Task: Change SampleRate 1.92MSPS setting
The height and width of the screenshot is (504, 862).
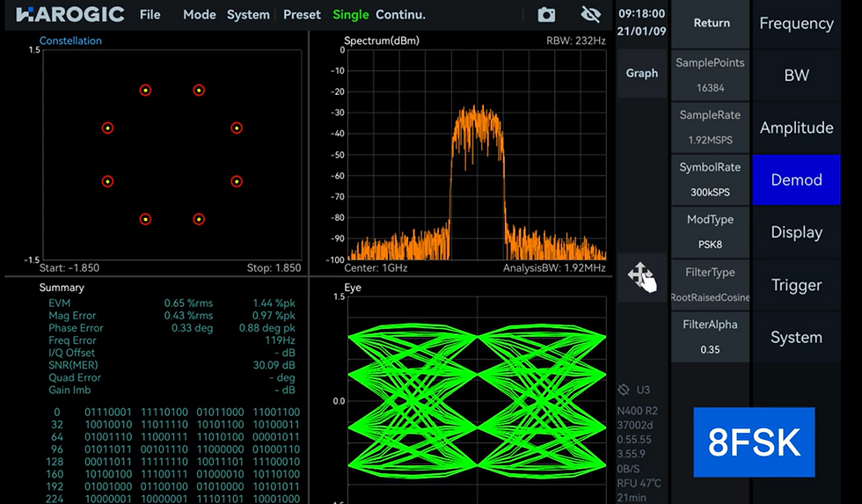Action: (x=711, y=128)
